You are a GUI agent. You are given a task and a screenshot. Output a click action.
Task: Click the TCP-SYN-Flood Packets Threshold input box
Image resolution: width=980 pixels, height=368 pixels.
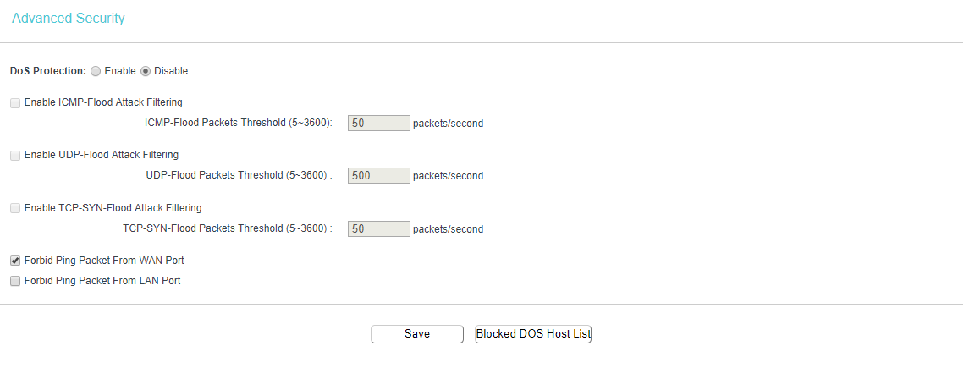tap(378, 228)
